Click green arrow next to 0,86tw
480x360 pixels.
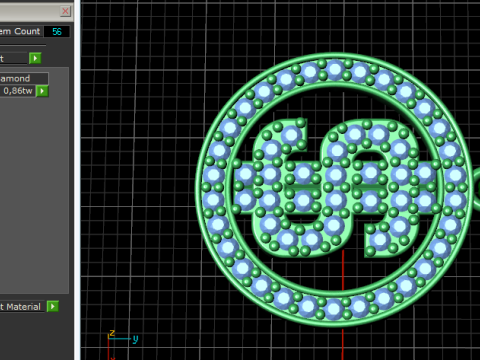click(x=42, y=91)
